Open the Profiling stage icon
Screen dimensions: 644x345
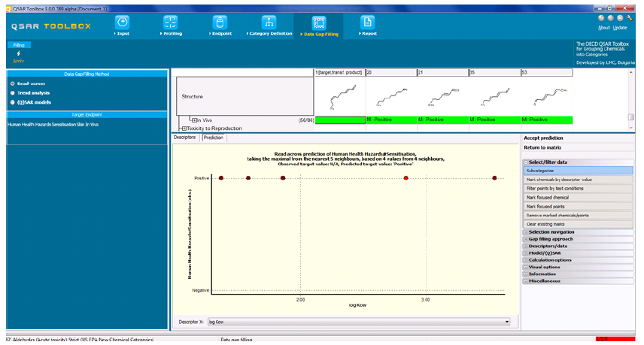(x=171, y=22)
